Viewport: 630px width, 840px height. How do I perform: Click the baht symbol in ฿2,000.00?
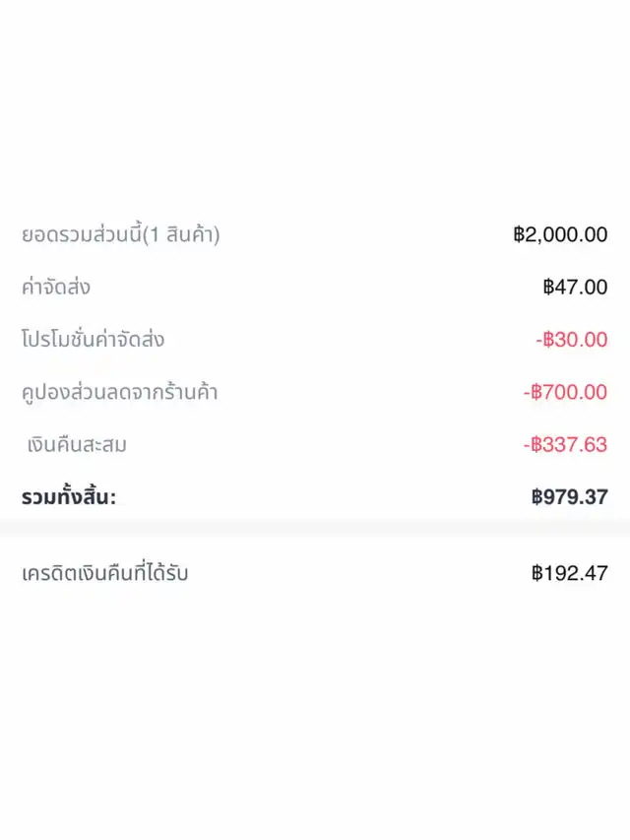coord(520,235)
